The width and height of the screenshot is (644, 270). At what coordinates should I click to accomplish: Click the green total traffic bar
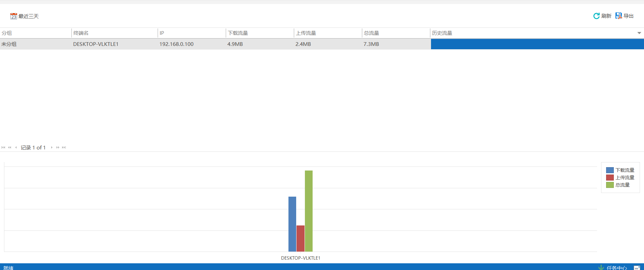[x=309, y=211]
